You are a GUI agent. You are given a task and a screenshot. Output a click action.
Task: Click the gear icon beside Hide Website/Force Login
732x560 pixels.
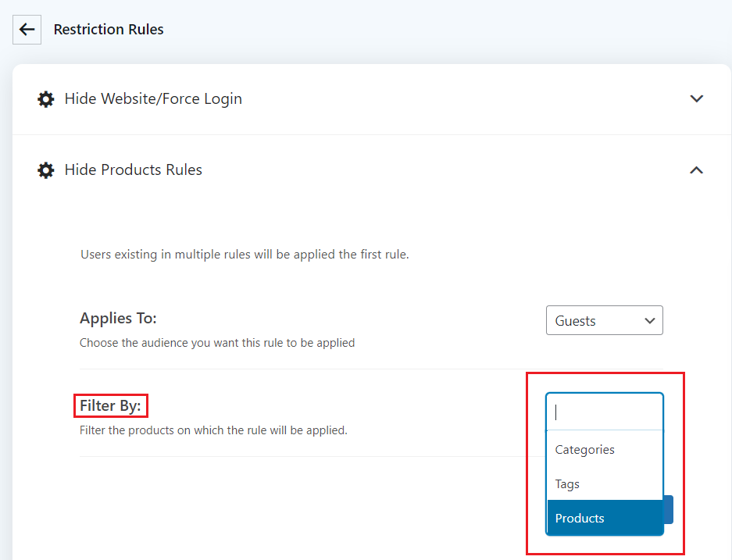[x=46, y=99]
